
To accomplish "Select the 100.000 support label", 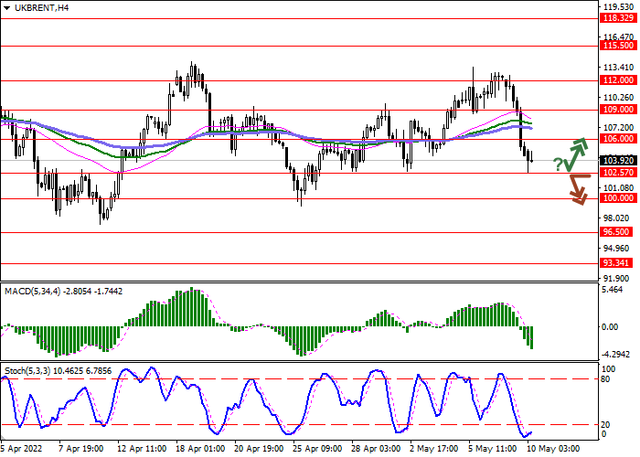I will click(x=618, y=198).
